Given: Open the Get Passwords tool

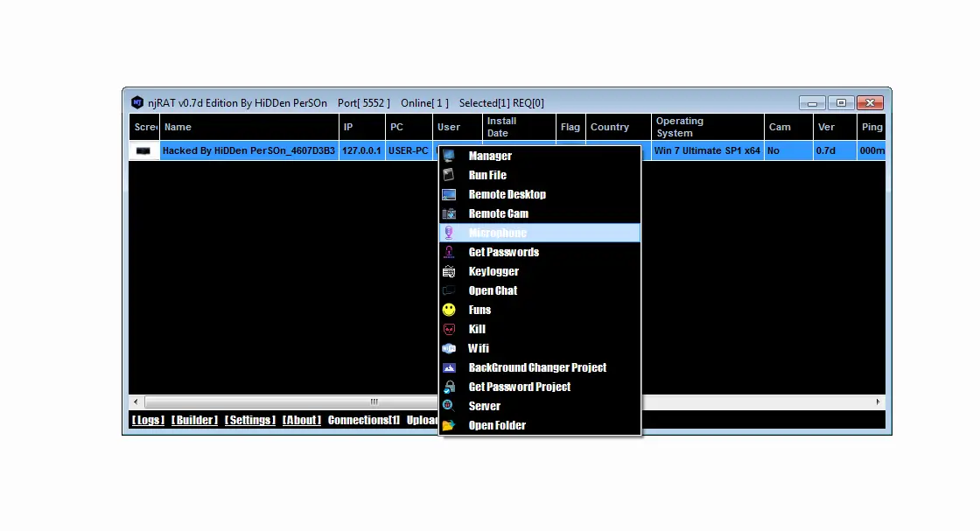Looking at the screenshot, I should coord(503,252).
